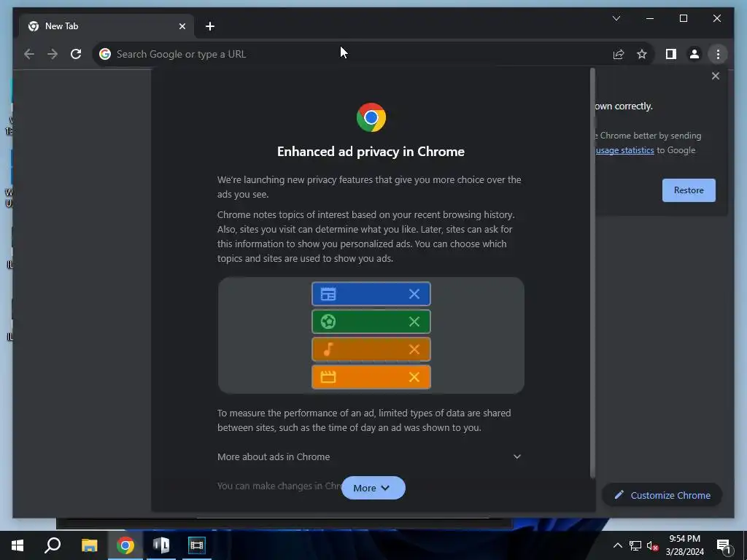Open the side panel icon
The height and width of the screenshot is (560, 747).
point(671,54)
